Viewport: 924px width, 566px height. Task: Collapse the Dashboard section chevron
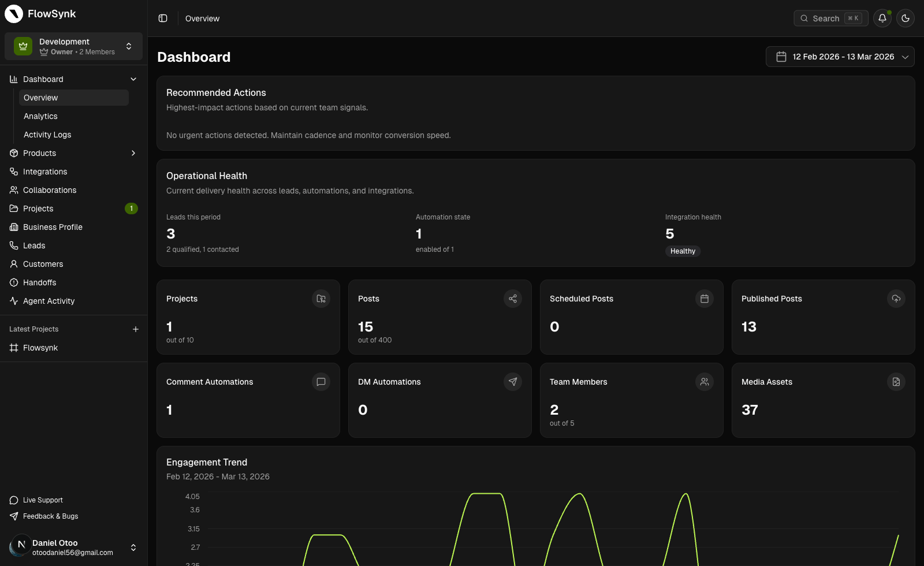pos(133,79)
